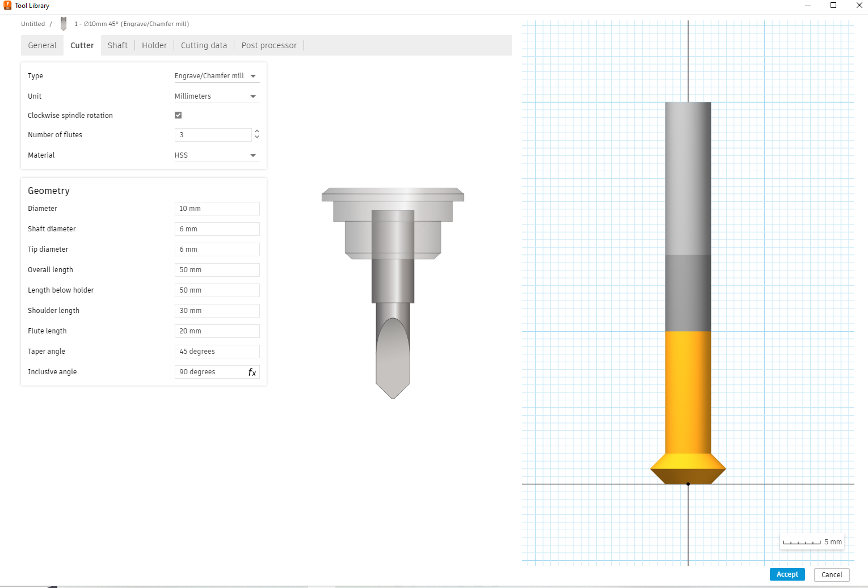Click the tool name in the breadcrumb
Screen dimensions: 868x588
pyautogui.click(x=132, y=24)
